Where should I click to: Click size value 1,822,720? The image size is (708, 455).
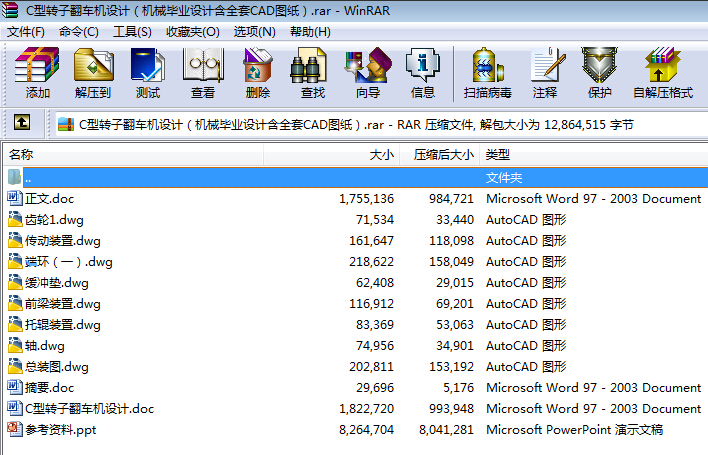click(x=366, y=409)
